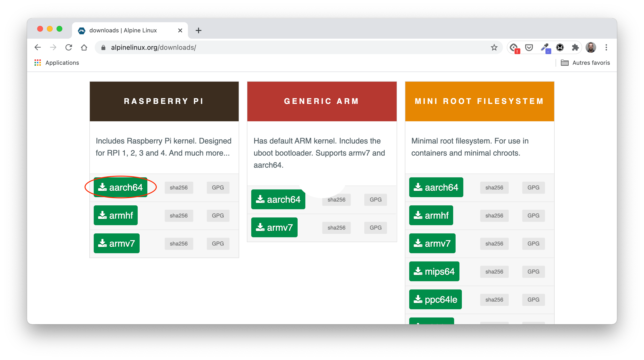Open the Extensions puzzle piece menu
644x360 pixels.
click(575, 47)
